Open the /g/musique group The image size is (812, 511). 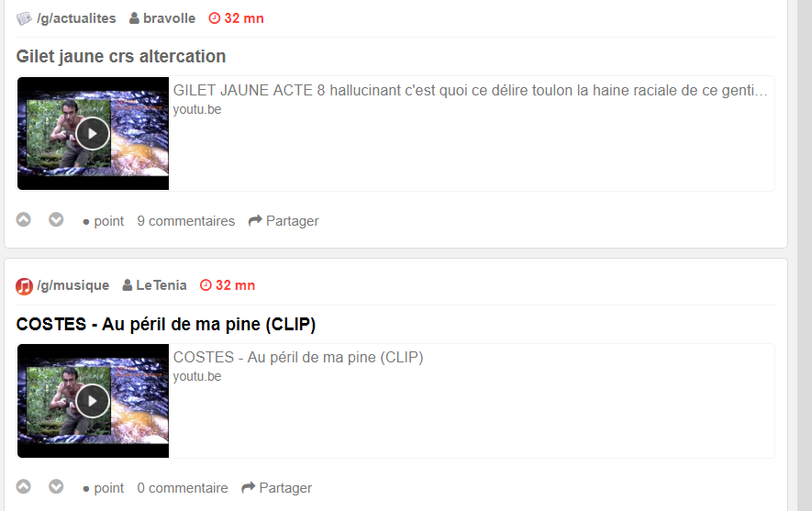73,286
